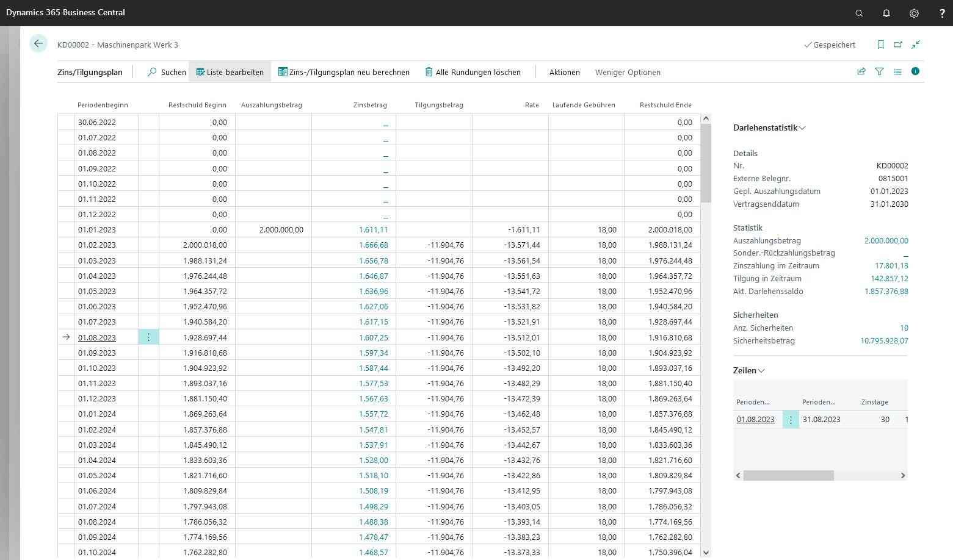This screenshot has height=560, width=953.
Task: Open row menu for 01.08.2023
Action: coord(148,337)
